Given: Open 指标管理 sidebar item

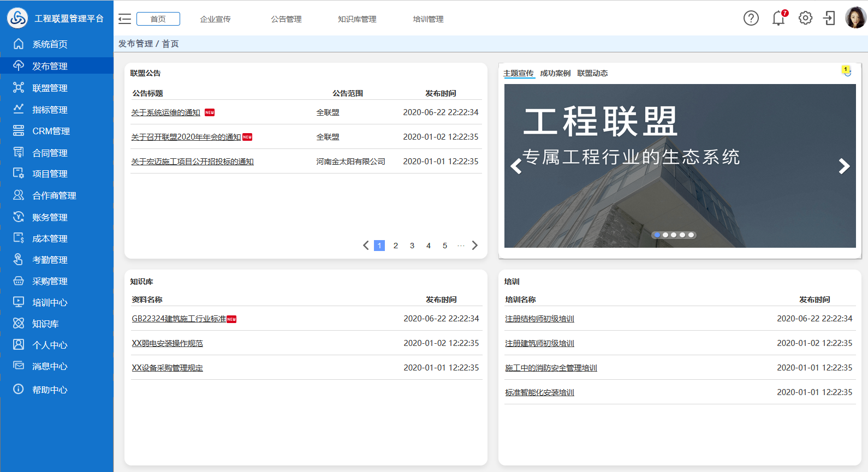Looking at the screenshot, I should (x=50, y=110).
